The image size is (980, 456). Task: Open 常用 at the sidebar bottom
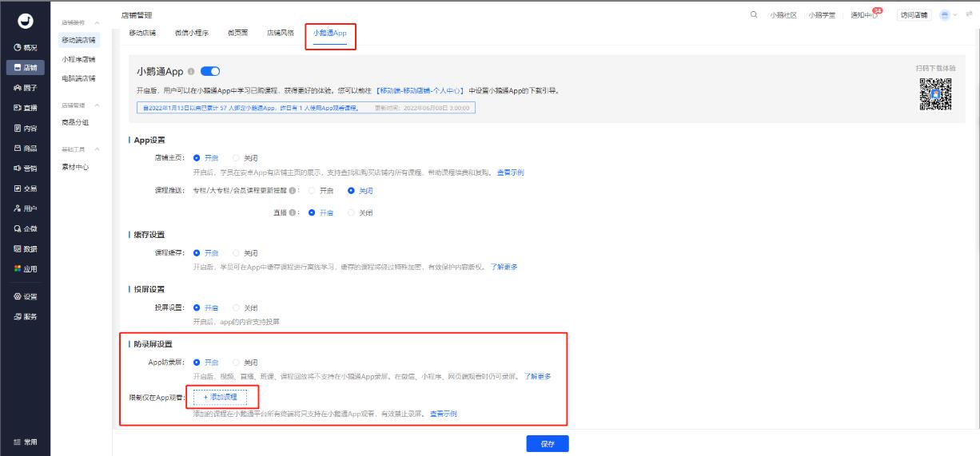(x=25, y=442)
